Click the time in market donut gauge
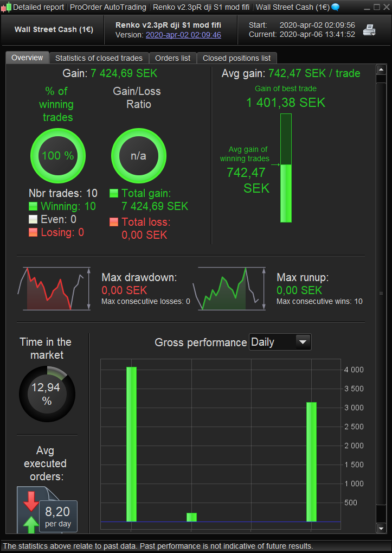 tap(47, 394)
